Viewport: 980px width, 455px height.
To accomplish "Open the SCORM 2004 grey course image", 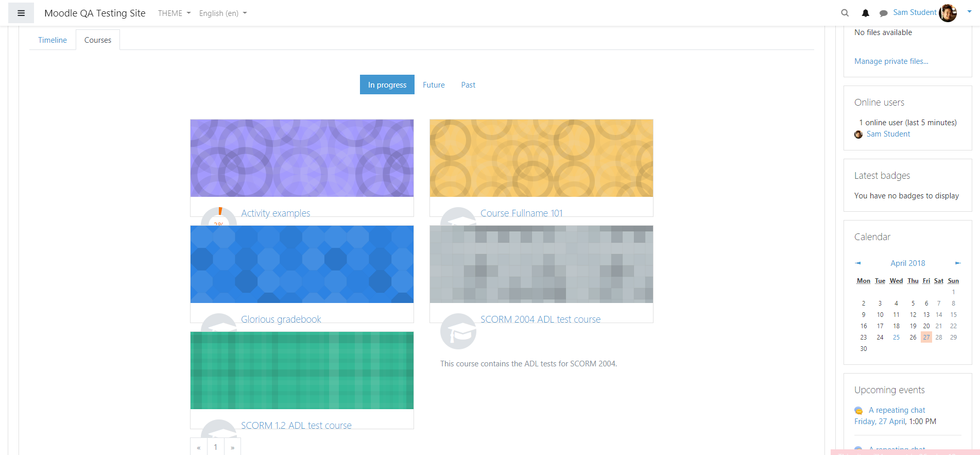I will pos(541,264).
